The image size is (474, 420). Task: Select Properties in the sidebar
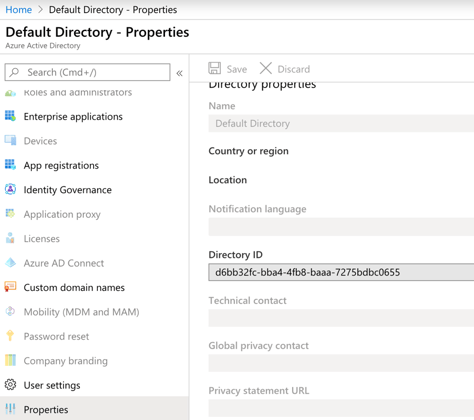(94, 408)
